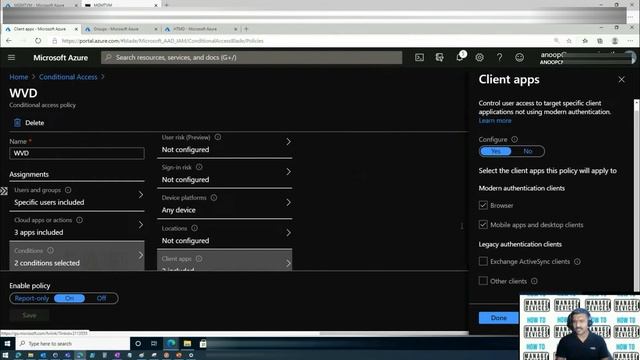
Task: Show info for Users and groups
Action: pos(68,190)
